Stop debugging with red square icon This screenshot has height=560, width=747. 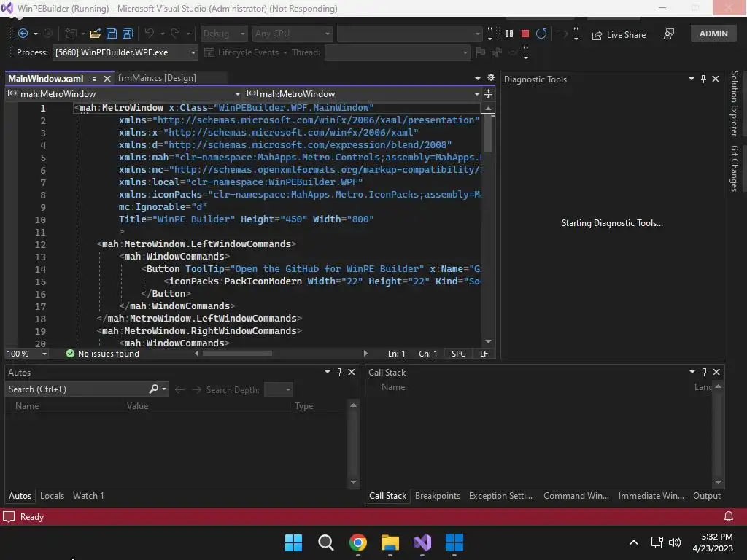[x=525, y=34]
